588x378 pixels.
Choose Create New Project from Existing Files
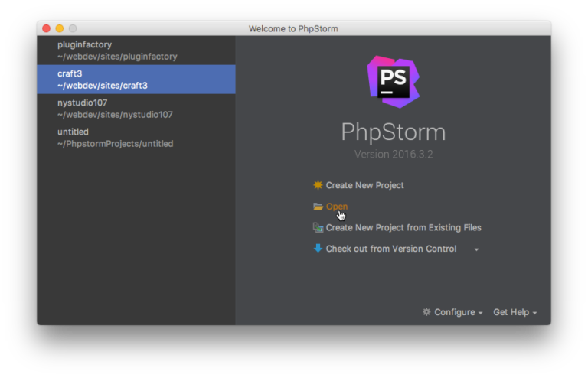[403, 227]
